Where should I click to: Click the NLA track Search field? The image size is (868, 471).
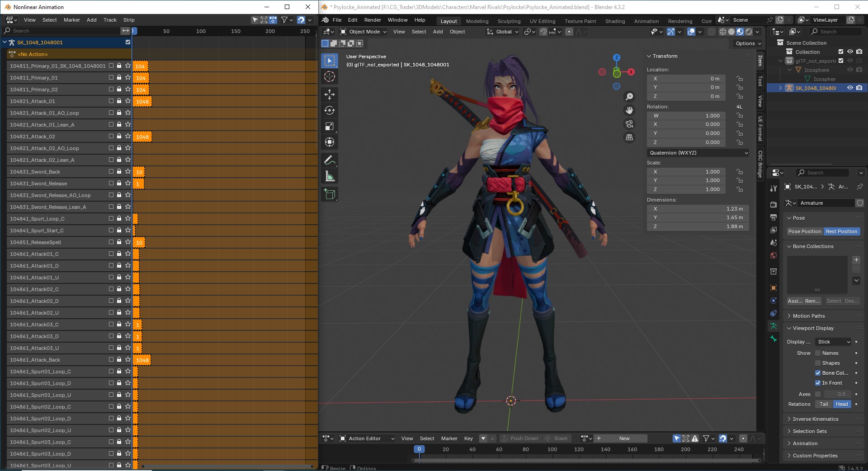click(61, 31)
